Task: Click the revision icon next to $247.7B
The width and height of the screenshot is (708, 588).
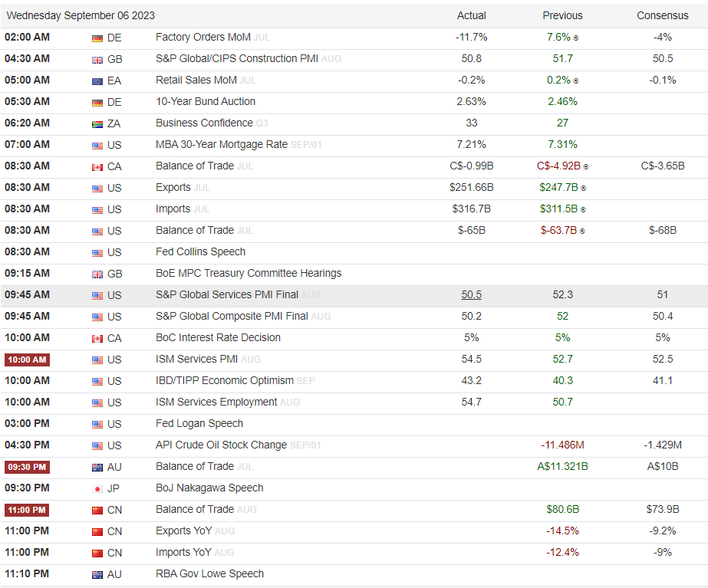Action: pyautogui.click(x=584, y=188)
